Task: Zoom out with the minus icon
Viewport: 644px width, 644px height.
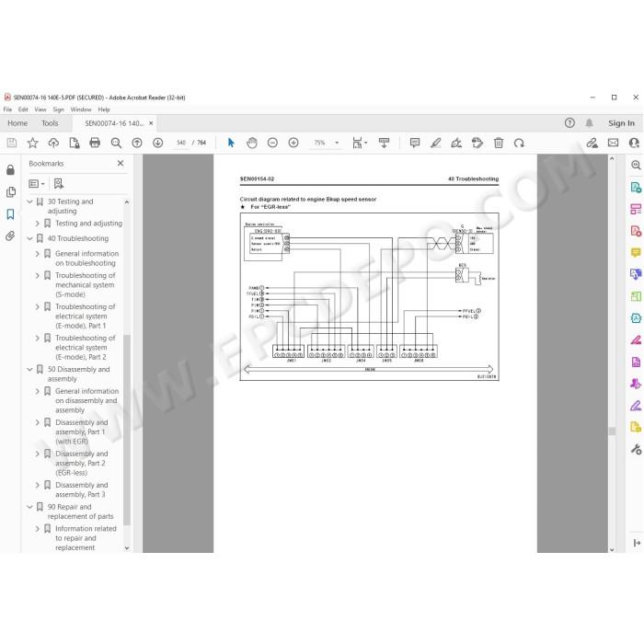Action: (272, 143)
